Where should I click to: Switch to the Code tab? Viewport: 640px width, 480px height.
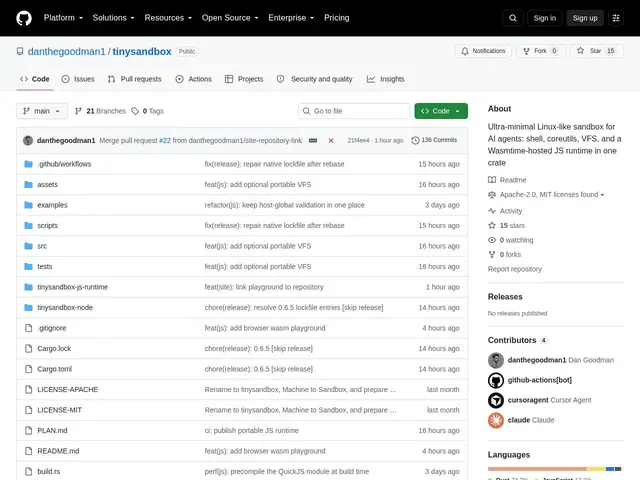tap(35, 79)
